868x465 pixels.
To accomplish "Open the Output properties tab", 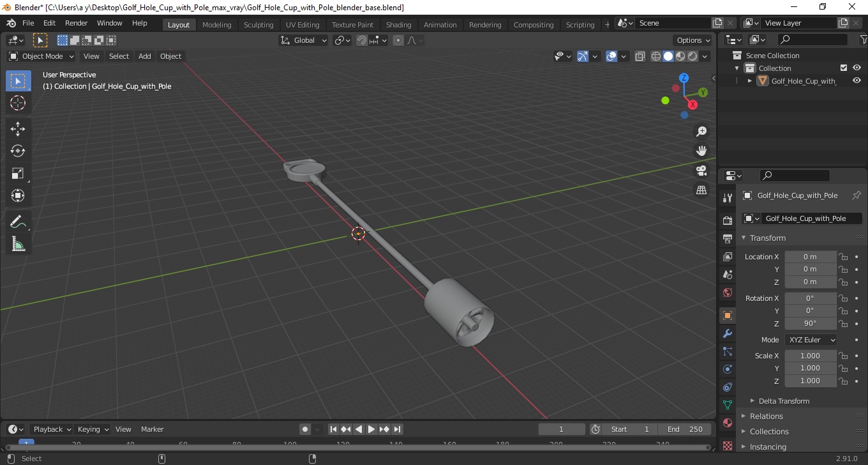I will click(x=727, y=238).
